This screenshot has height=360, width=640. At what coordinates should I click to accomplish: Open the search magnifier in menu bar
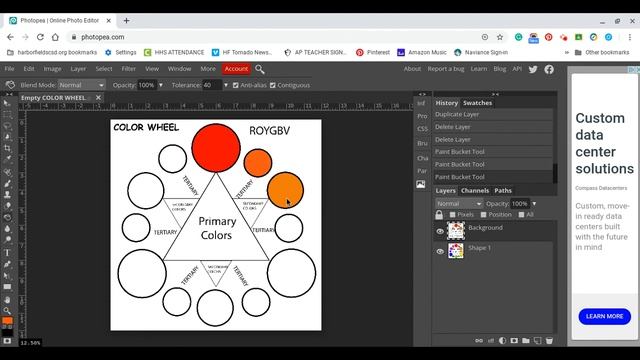[x=260, y=69]
